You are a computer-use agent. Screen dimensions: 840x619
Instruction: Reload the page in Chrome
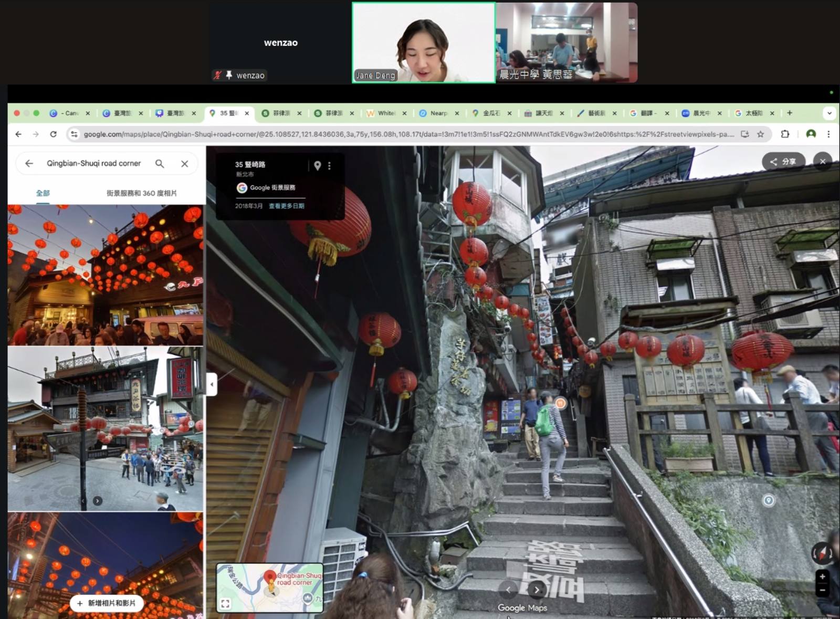[53, 134]
